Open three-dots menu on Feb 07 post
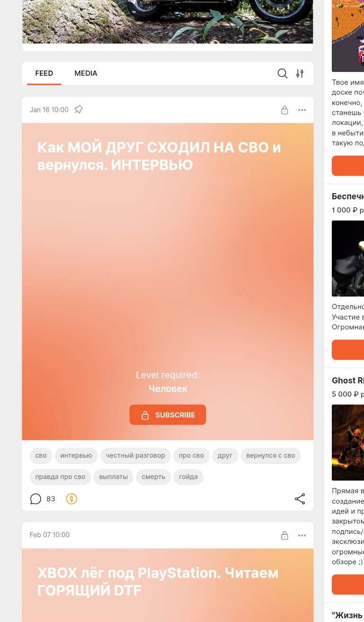 (x=302, y=535)
